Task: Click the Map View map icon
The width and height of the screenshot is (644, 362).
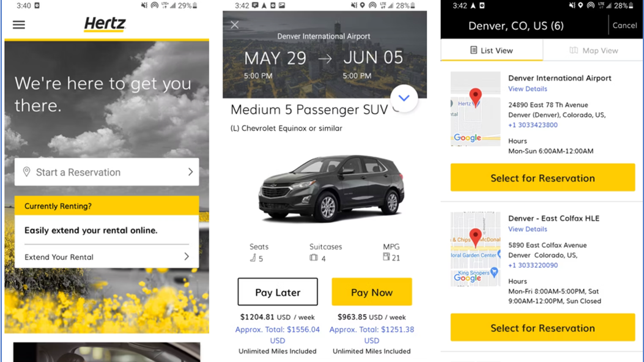Action: click(x=573, y=50)
